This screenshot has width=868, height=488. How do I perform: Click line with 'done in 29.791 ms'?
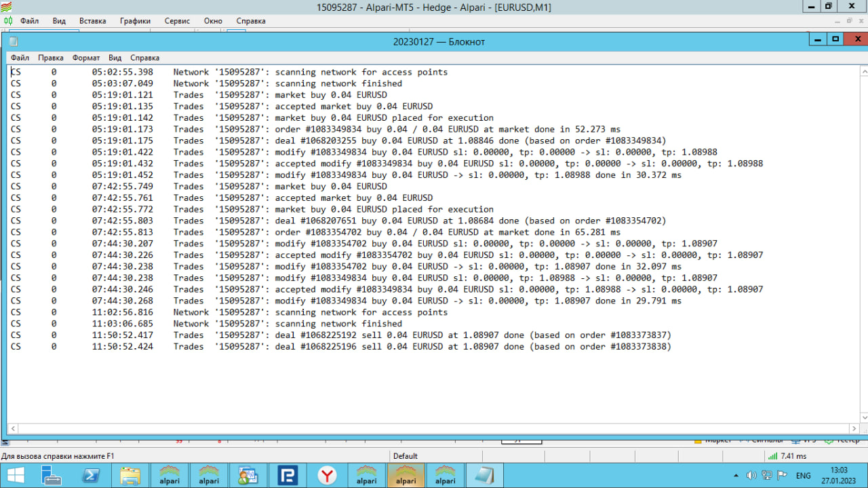click(x=346, y=301)
